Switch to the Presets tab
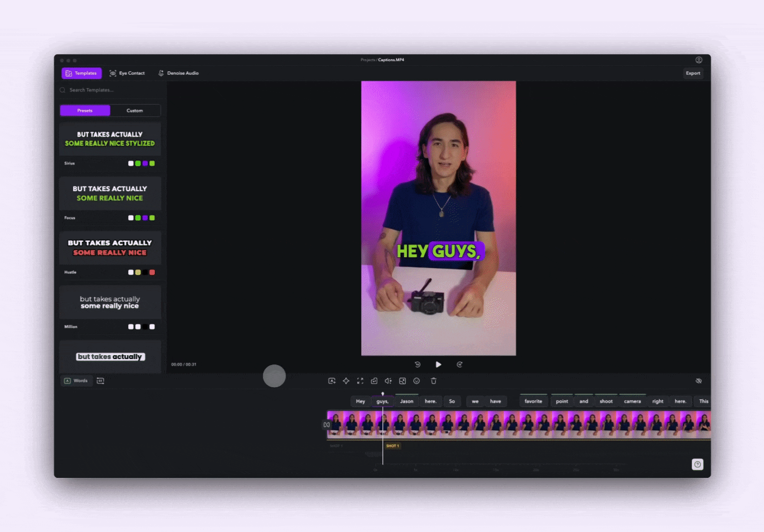764x532 pixels. (x=85, y=110)
